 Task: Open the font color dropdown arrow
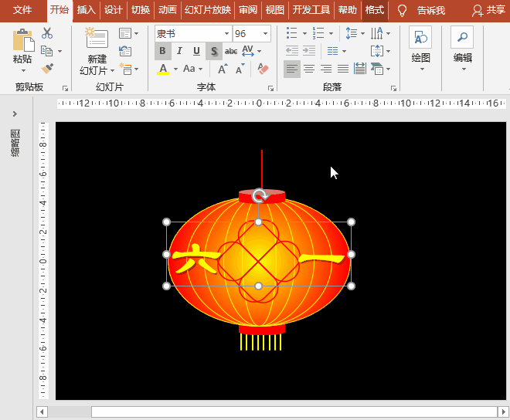click(x=175, y=69)
